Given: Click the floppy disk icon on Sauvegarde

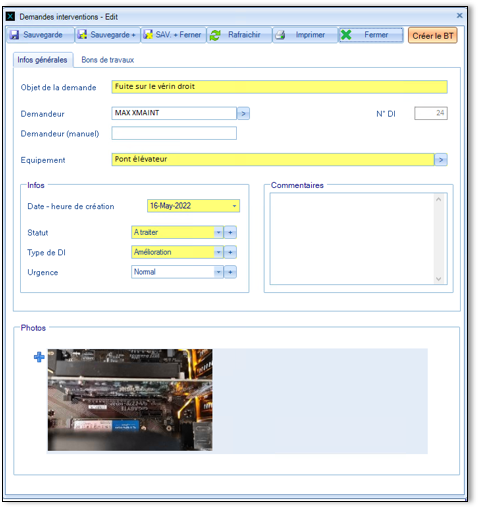Looking at the screenshot, I should [x=14, y=35].
